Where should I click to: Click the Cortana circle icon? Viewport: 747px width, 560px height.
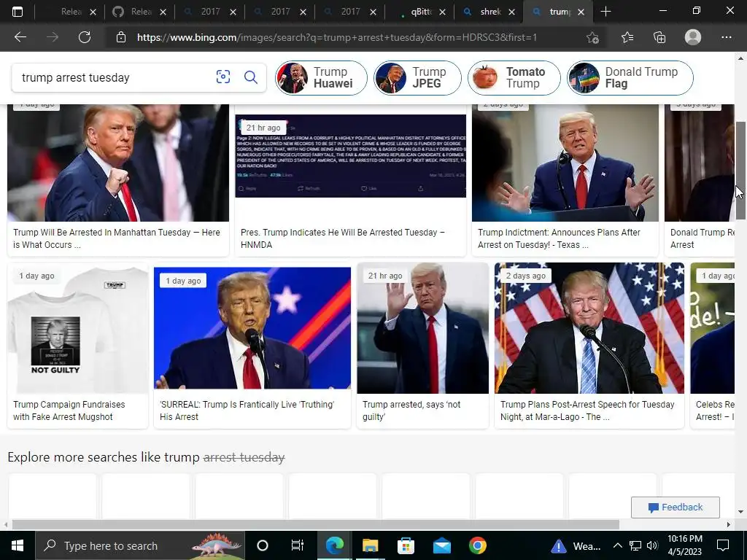tap(262, 545)
